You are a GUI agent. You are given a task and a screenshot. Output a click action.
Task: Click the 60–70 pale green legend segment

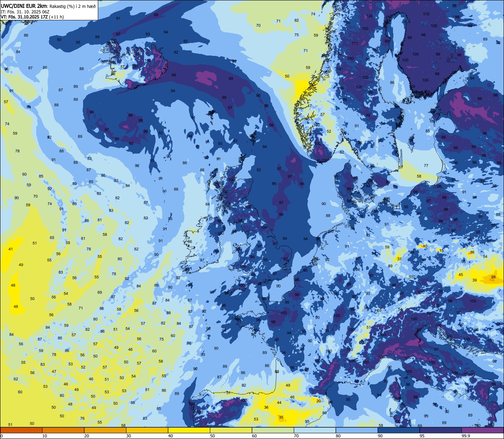coord(273,430)
